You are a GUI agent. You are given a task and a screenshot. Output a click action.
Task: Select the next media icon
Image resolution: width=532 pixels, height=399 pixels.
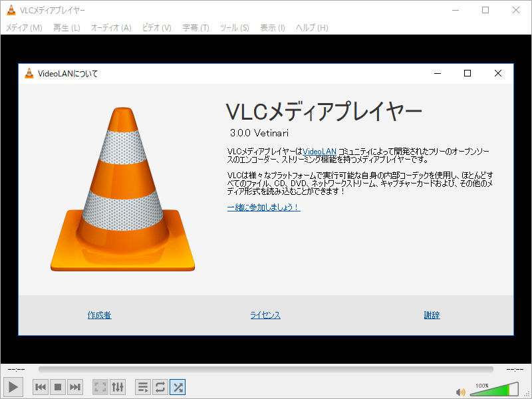[x=74, y=386]
